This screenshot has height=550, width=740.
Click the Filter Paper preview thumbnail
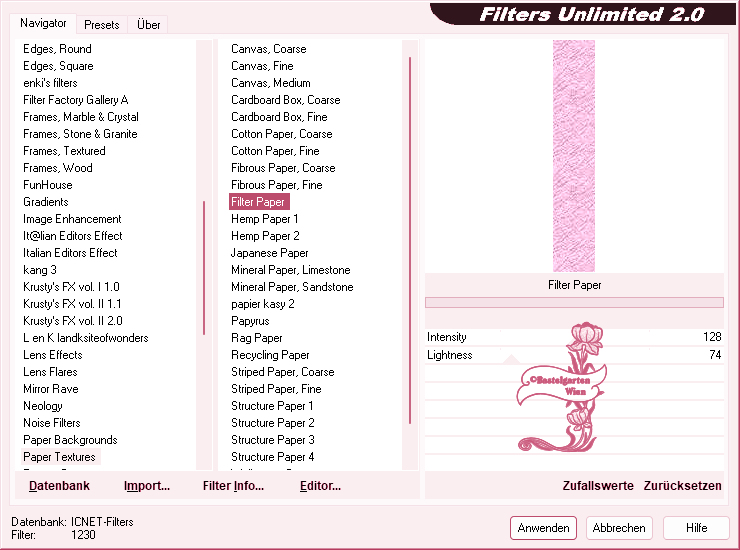(x=574, y=156)
